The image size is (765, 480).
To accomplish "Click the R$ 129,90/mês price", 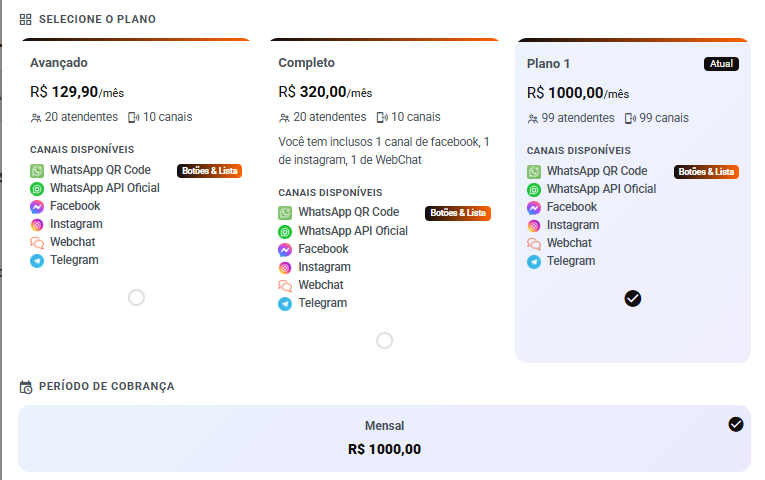I will (77, 92).
